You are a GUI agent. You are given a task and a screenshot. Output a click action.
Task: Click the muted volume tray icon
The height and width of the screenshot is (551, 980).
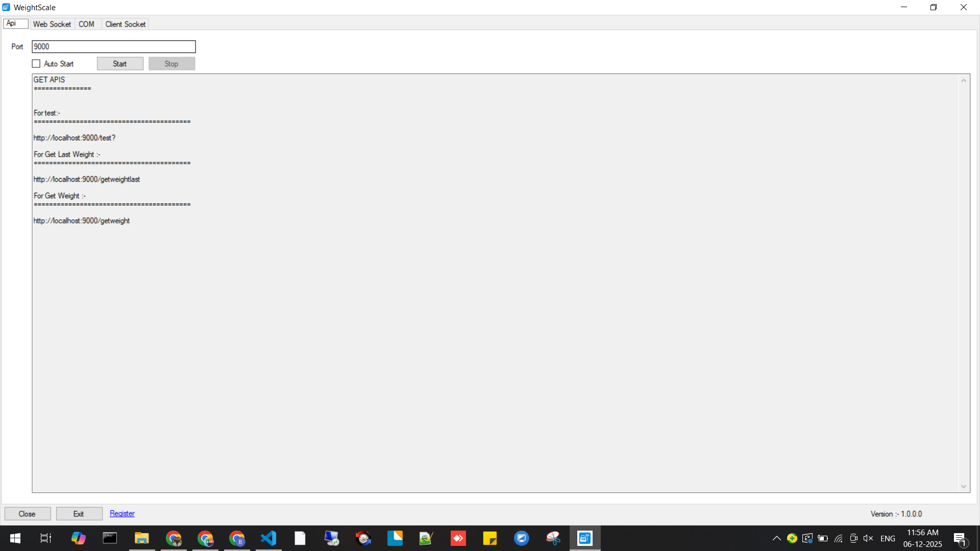[868, 538]
